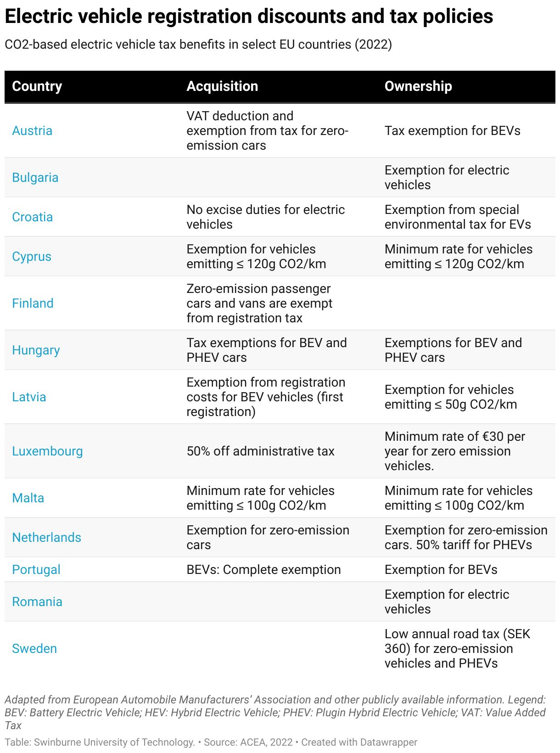Click the Malta country link
This screenshot has width=560, height=753.
click(28, 498)
